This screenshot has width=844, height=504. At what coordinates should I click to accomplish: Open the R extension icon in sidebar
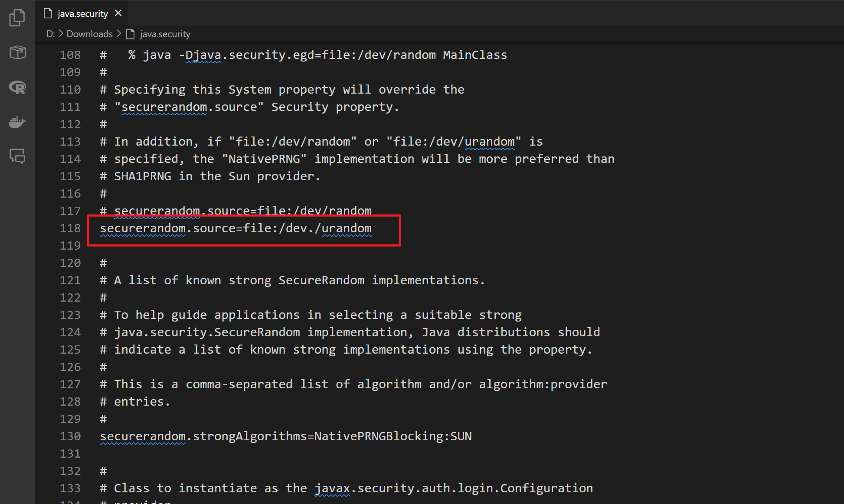[x=17, y=88]
